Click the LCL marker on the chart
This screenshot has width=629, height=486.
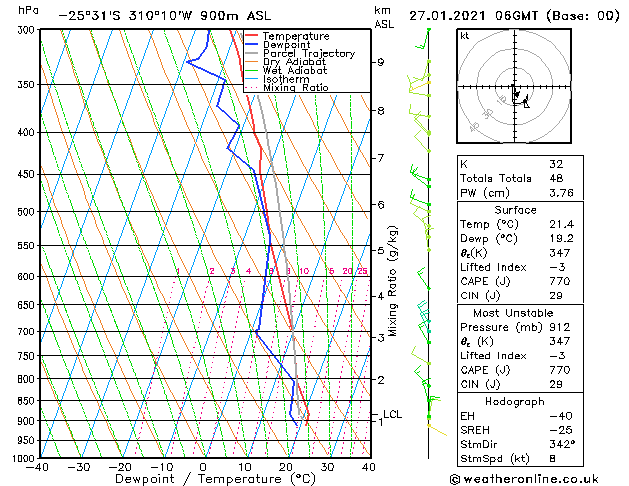[392, 414]
